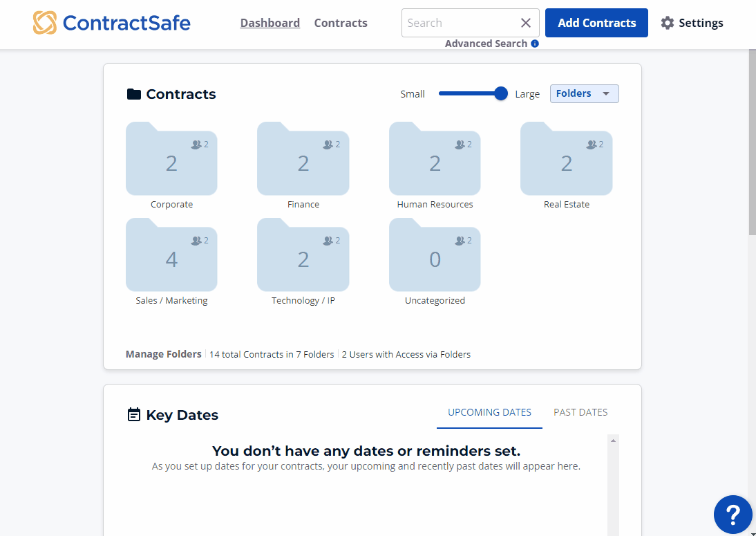Select the UPCOMING DATES tab
Viewport: 756px width, 536px height.
(x=489, y=412)
